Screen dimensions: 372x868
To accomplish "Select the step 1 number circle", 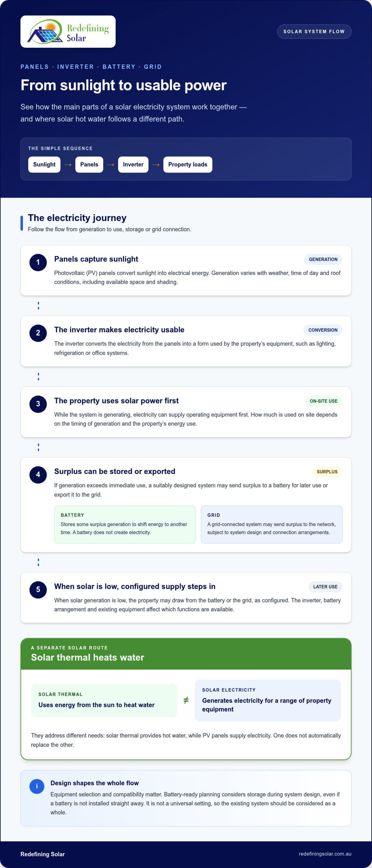I will point(38,262).
